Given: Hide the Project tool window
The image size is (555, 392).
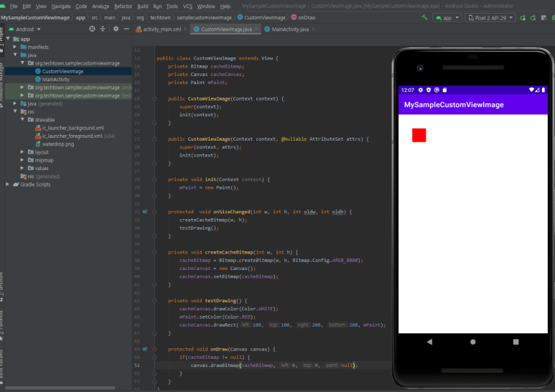Looking at the screenshot, I should click(126, 29).
